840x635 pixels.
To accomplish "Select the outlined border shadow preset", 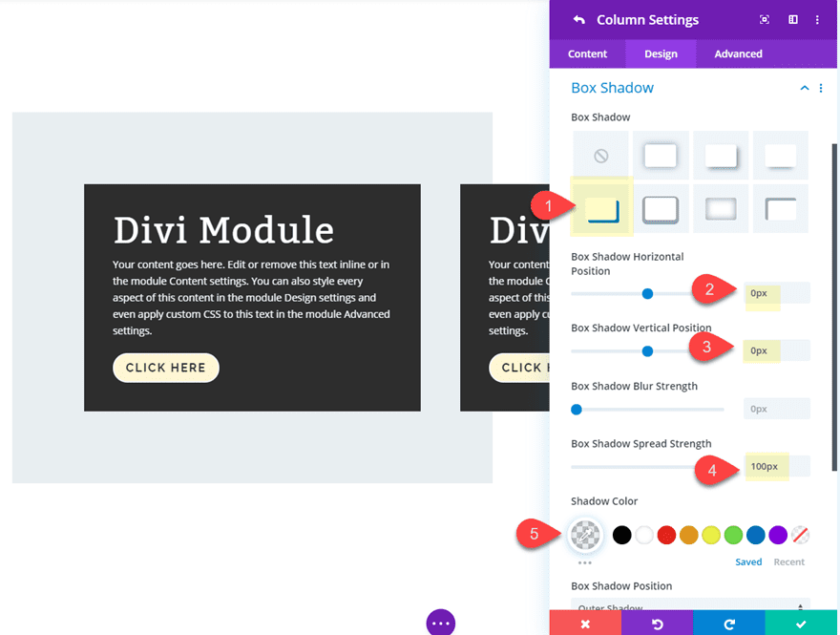I will pyautogui.click(x=661, y=209).
